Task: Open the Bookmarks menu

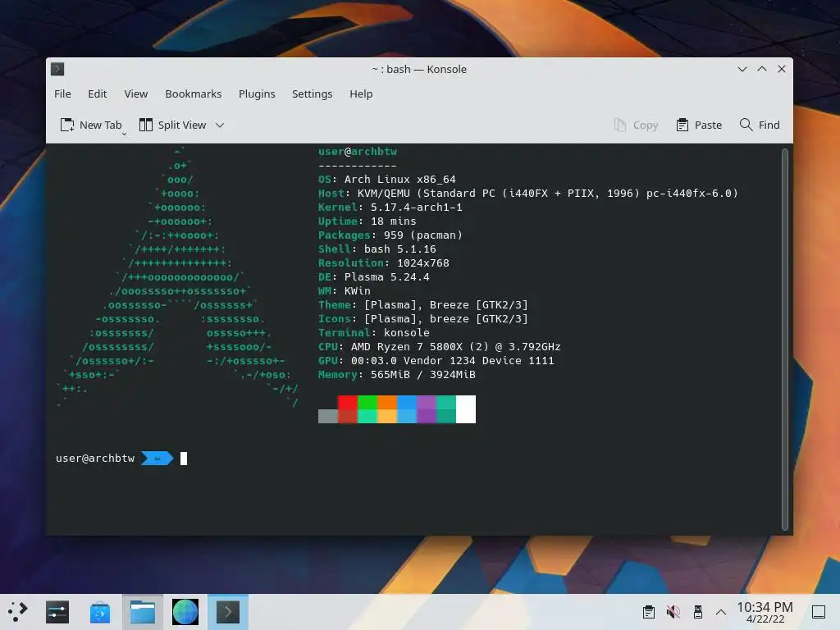Action: click(x=194, y=94)
